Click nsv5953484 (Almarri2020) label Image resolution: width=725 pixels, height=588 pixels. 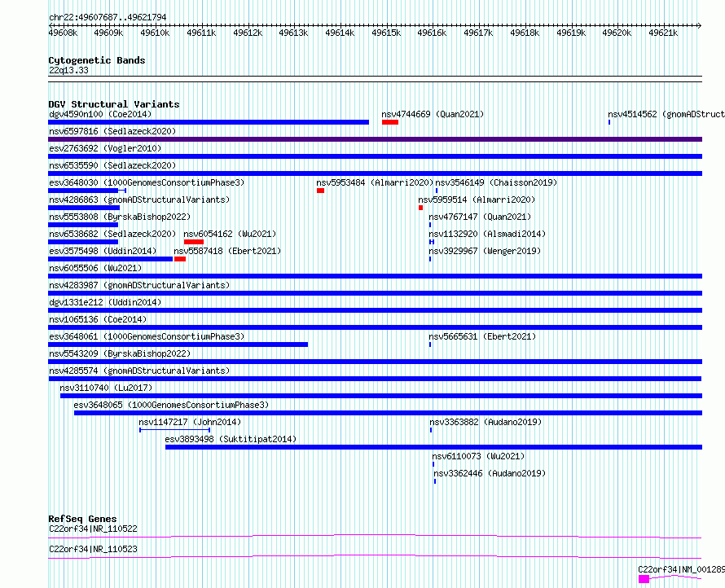click(x=375, y=182)
